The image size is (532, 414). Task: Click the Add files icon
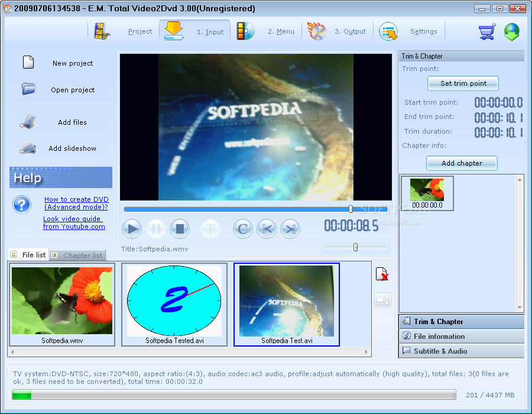(x=28, y=121)
